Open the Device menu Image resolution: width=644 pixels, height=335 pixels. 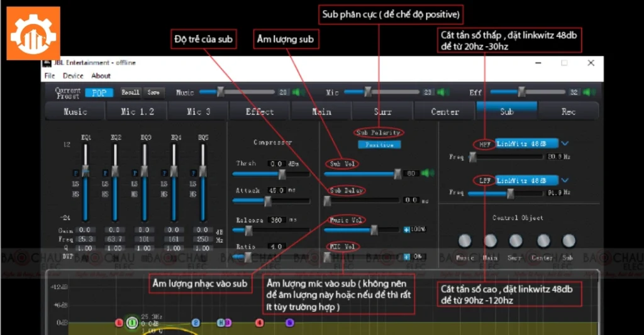pos(73,75)
